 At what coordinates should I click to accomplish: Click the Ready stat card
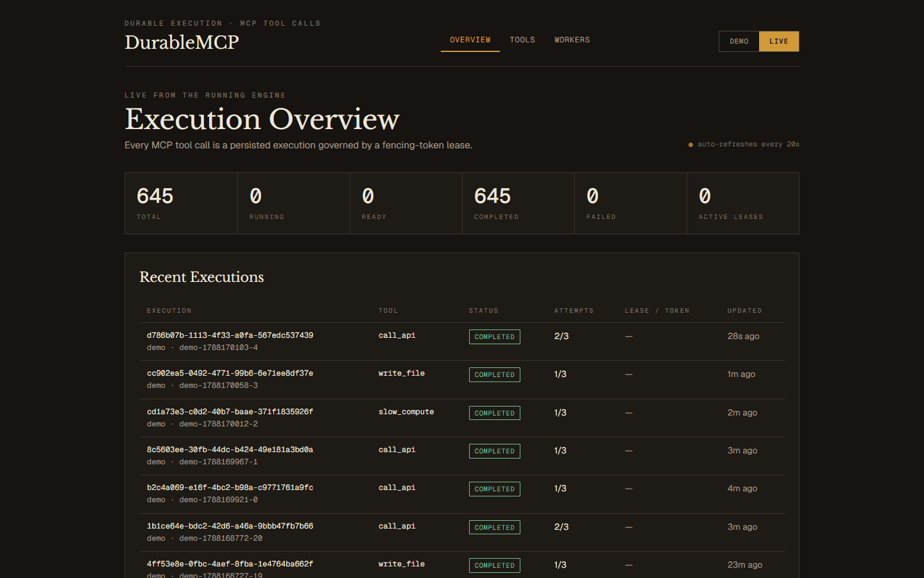click(406, 203)
